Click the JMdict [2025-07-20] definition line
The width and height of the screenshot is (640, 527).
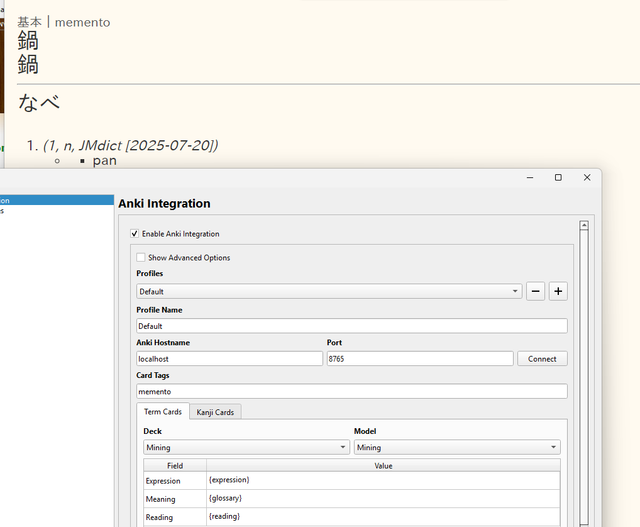131,145
